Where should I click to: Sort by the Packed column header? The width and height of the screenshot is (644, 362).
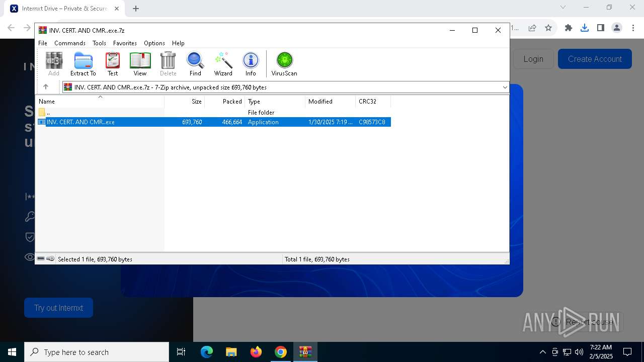pos(225,102)
